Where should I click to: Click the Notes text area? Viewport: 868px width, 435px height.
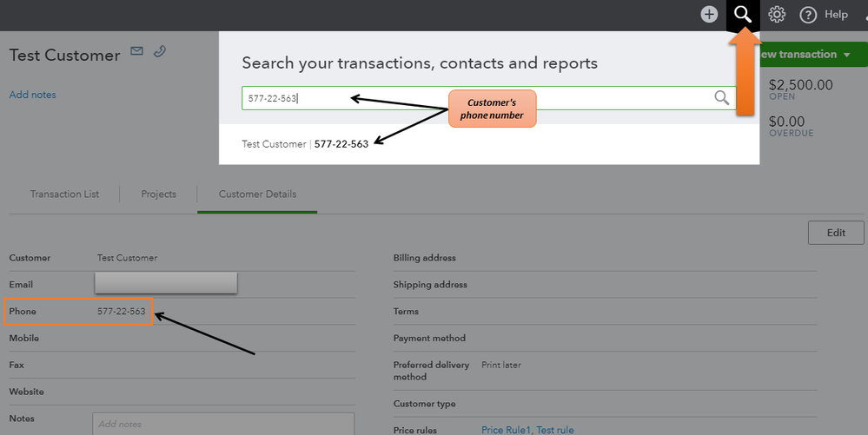223,424
